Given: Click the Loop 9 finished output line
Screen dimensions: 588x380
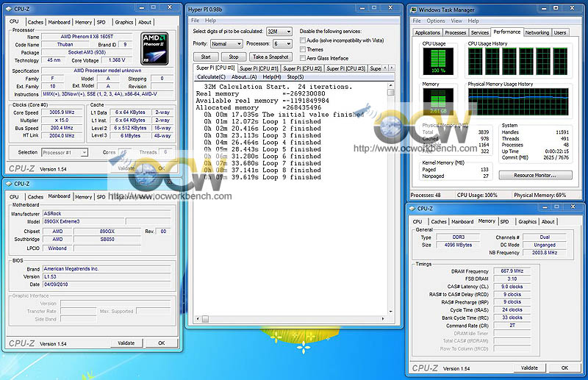Looking at the screenshot, I should pyautogui.click(x=262, y=177).
